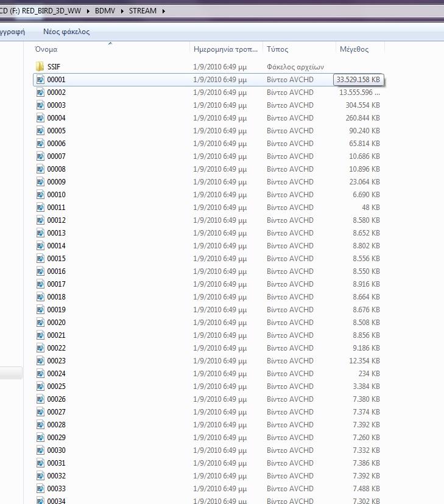The height and width of the screenshot is (504, 444).
Task: Sort by Μέγεθος column header
Action: coord(354,49)
